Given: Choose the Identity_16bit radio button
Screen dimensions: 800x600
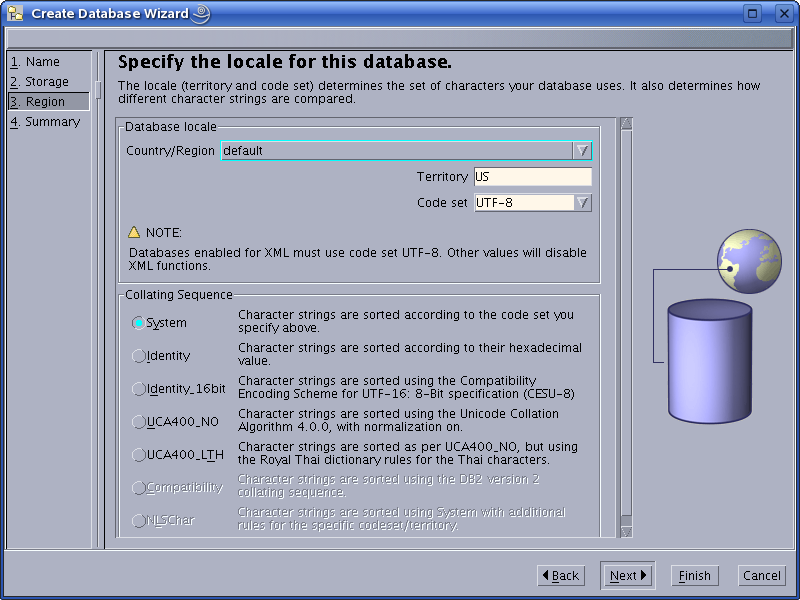Looking at the screenshot, I should pyautogui.click(x=138, y=389).
